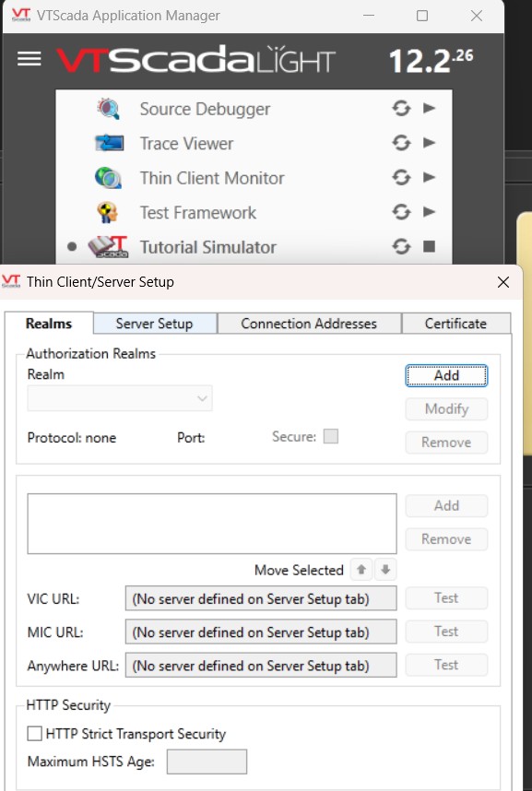Stop the running Tutorial Simulator
The height and width of the screenshot is (791, 532).
[429, 246]
